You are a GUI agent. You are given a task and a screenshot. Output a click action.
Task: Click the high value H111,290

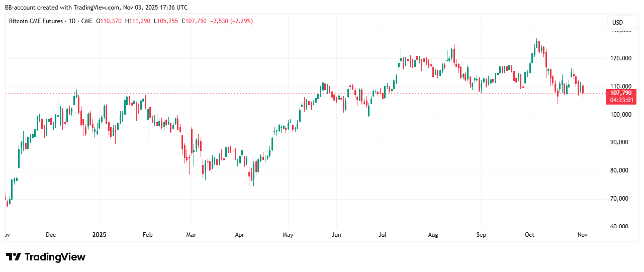pos(138,21)
